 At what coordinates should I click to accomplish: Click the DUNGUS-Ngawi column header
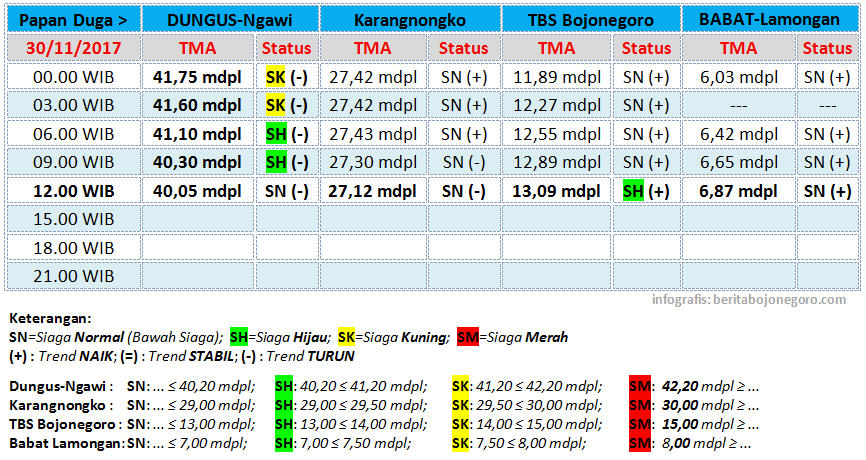click(230, 19)
